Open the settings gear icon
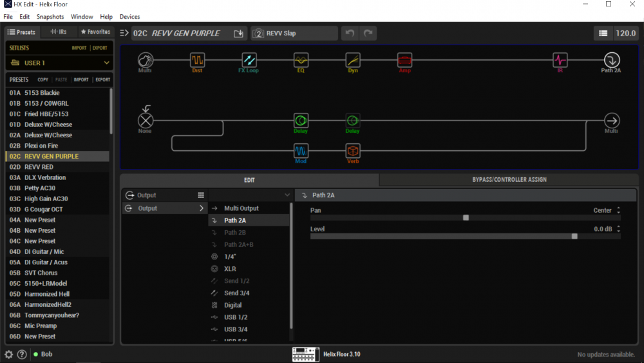 pos(8,354)
